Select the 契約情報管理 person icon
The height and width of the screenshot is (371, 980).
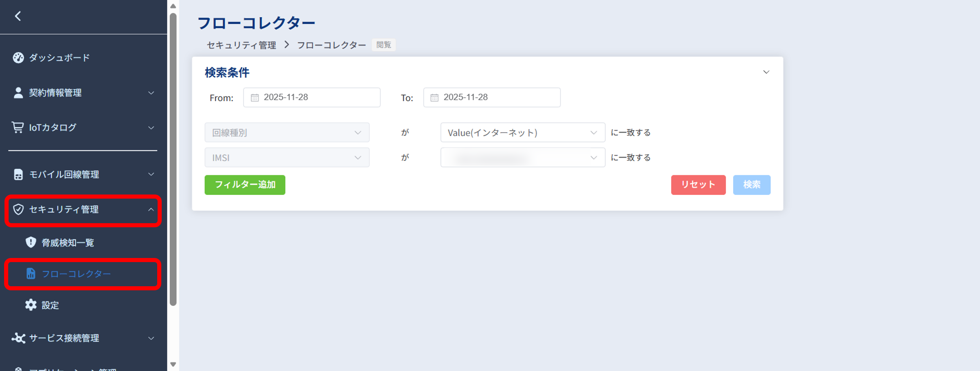point(18,93)
